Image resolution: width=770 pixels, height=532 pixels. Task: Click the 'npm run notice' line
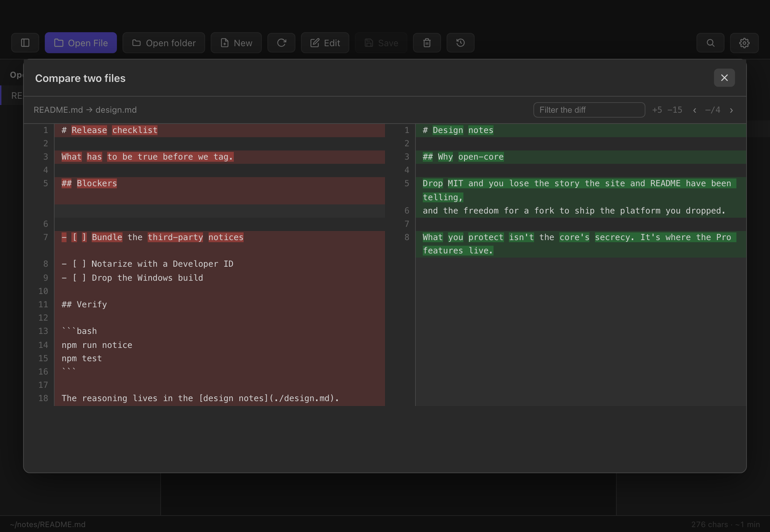click(x=220, y=345)
